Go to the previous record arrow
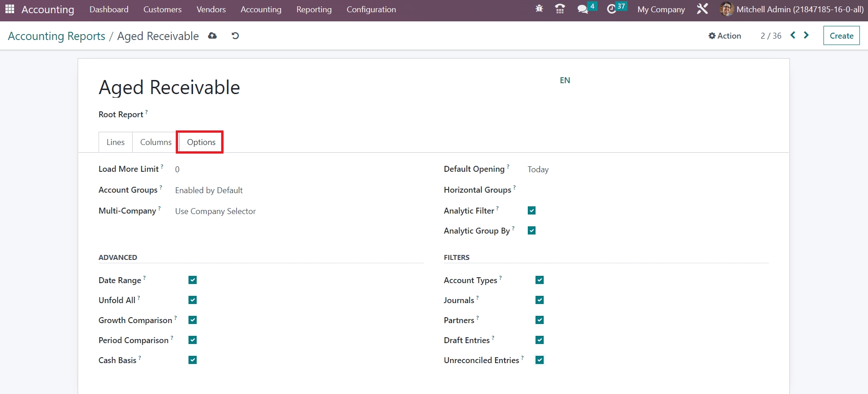 793,35
